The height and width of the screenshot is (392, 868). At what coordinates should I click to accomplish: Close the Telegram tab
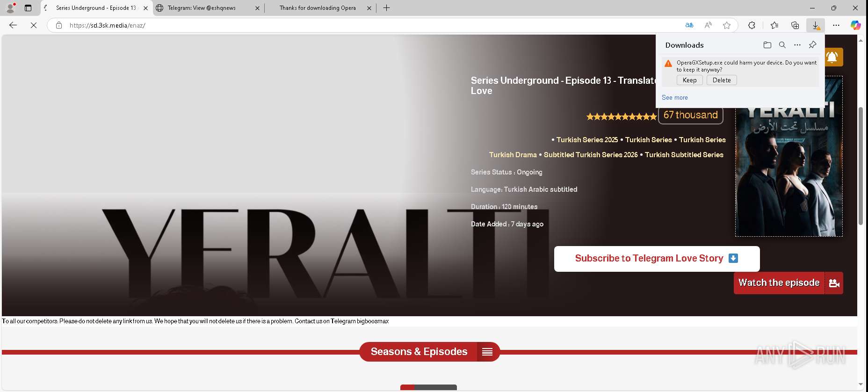257,8
